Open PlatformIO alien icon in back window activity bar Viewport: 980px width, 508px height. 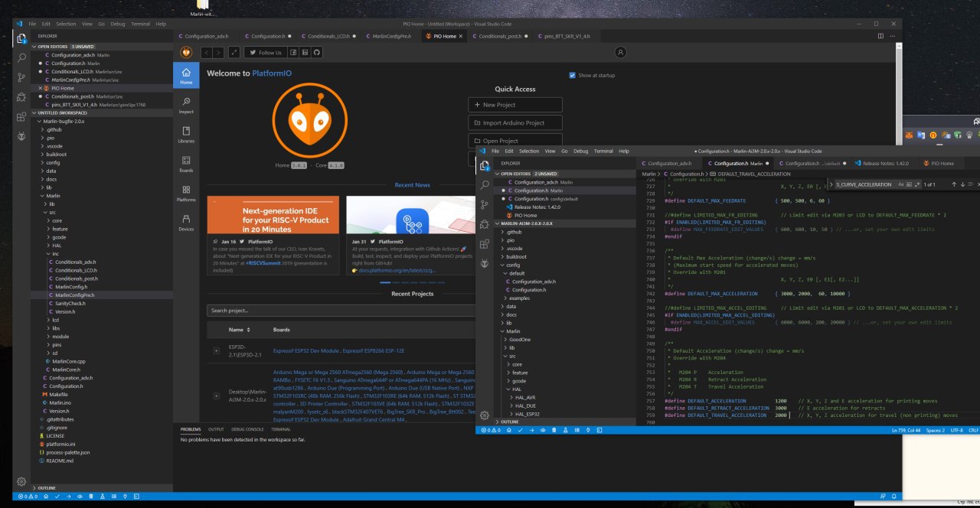point(21,135)
